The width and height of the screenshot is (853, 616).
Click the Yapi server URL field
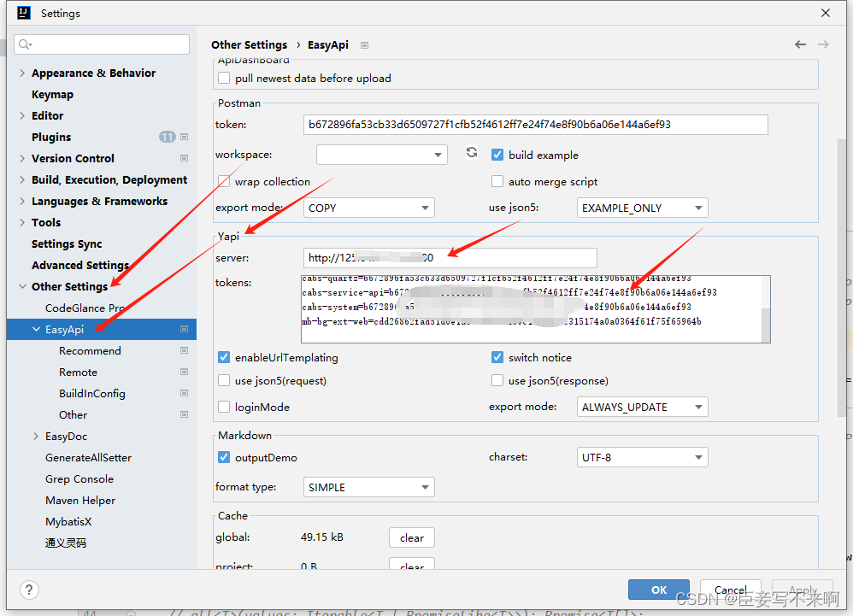[x=450, y=258]
